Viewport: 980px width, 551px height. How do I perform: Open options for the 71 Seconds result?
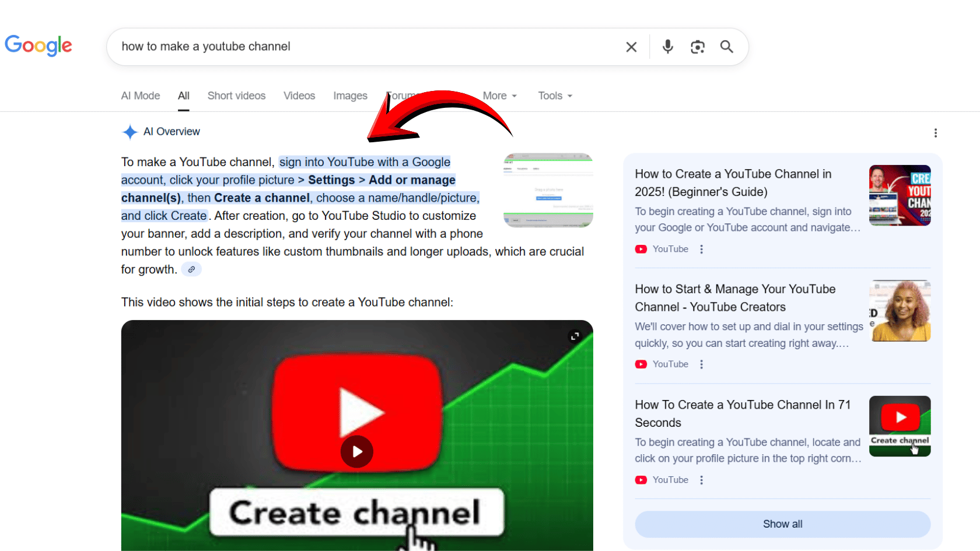pyautogui.click(x=702, y=480)
